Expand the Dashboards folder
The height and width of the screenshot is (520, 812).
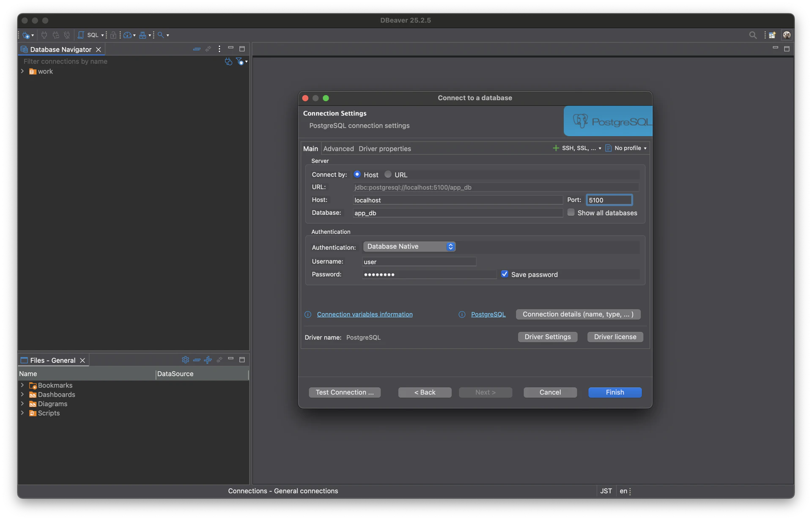click(22, 394)
